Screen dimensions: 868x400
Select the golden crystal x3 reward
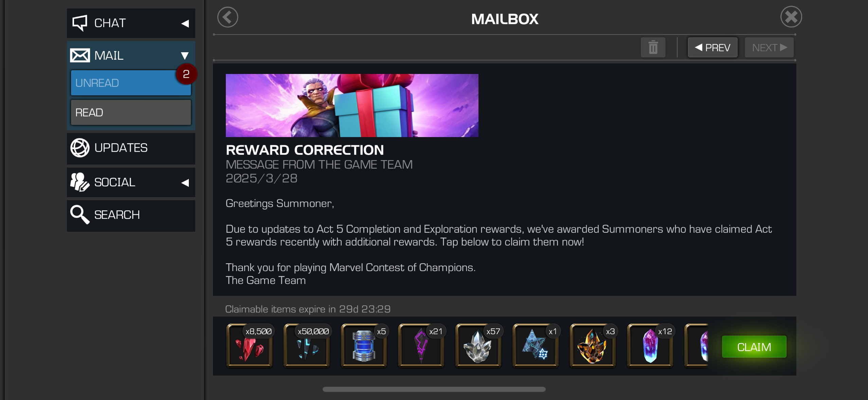tap(593, 346)
